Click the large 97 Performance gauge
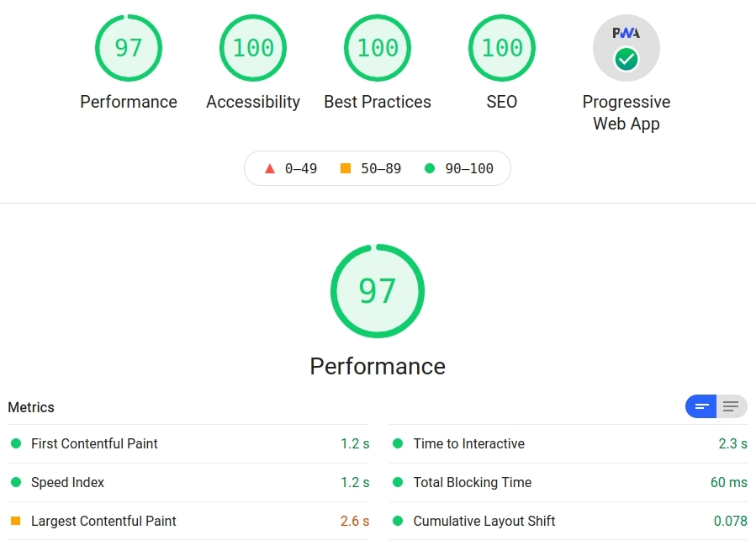This screenshot has height=546, width=756. [x=378, y=291]
